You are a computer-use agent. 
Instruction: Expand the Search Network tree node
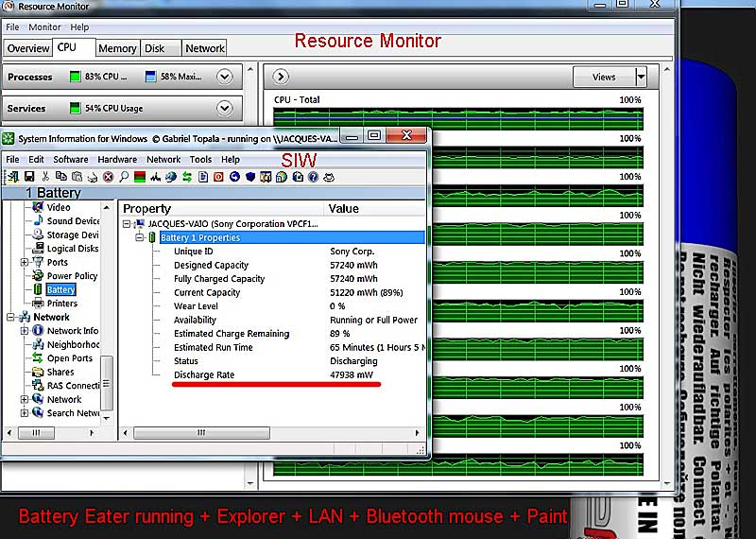pyautogui.click(x=25, y=412)
